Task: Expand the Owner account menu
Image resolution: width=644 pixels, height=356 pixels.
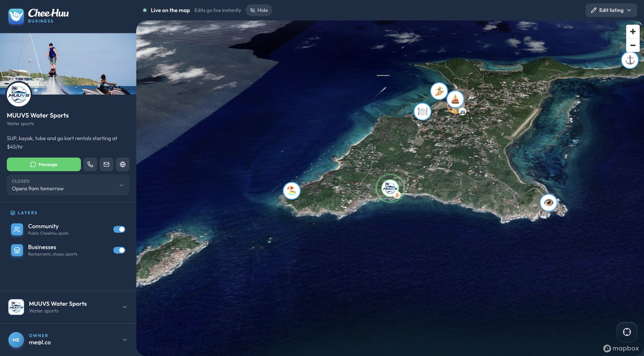Action: click(x=68, y=340)
